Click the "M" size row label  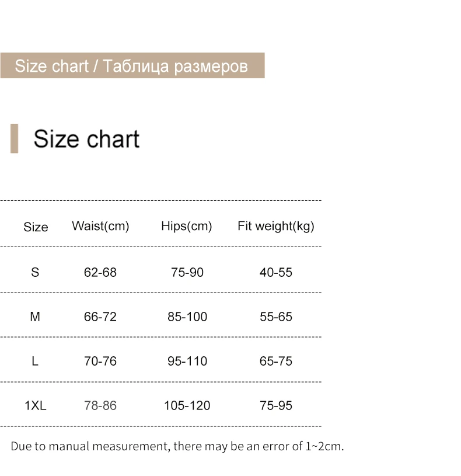pyautogui.click(x=35, y=317)
